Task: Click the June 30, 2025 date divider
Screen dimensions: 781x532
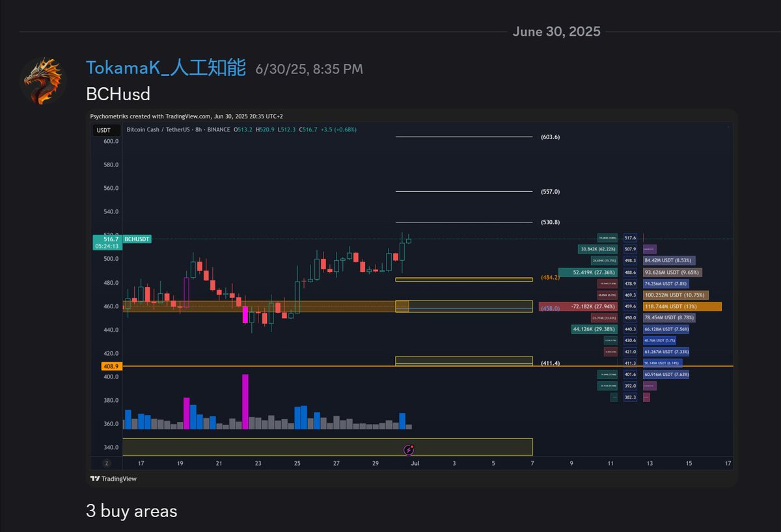Action: click(556, 31)
